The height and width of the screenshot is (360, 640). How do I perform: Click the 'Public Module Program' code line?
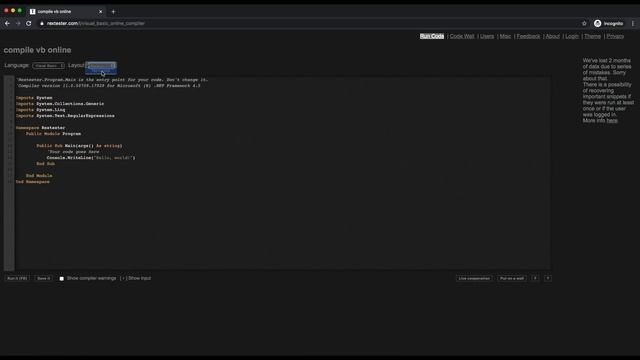tap(53, 134)
